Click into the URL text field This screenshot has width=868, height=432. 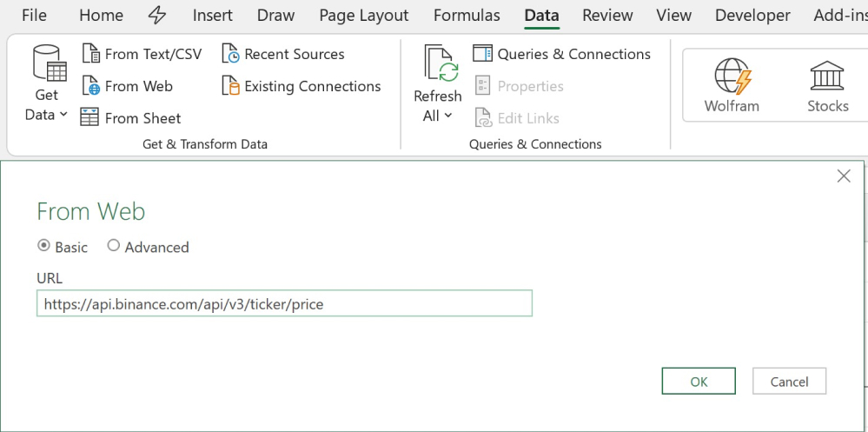tap(284, 303)
